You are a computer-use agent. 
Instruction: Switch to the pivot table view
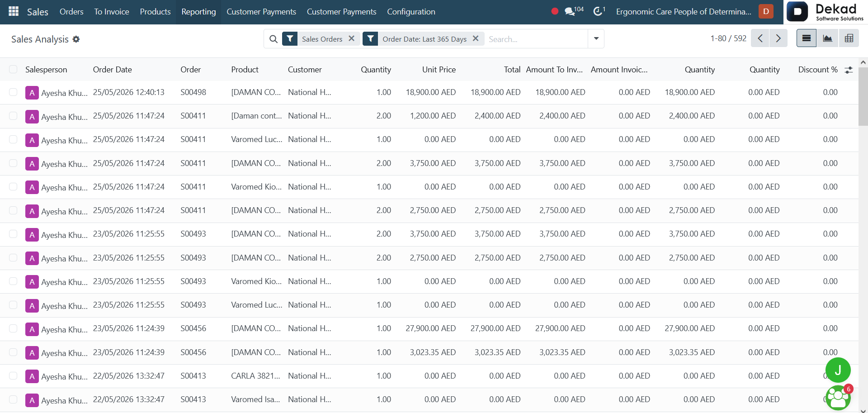click(x=849, y=38)
